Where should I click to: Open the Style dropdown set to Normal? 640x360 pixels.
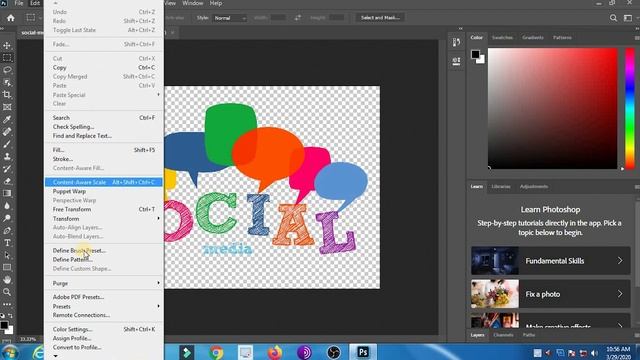pos(230,18)
